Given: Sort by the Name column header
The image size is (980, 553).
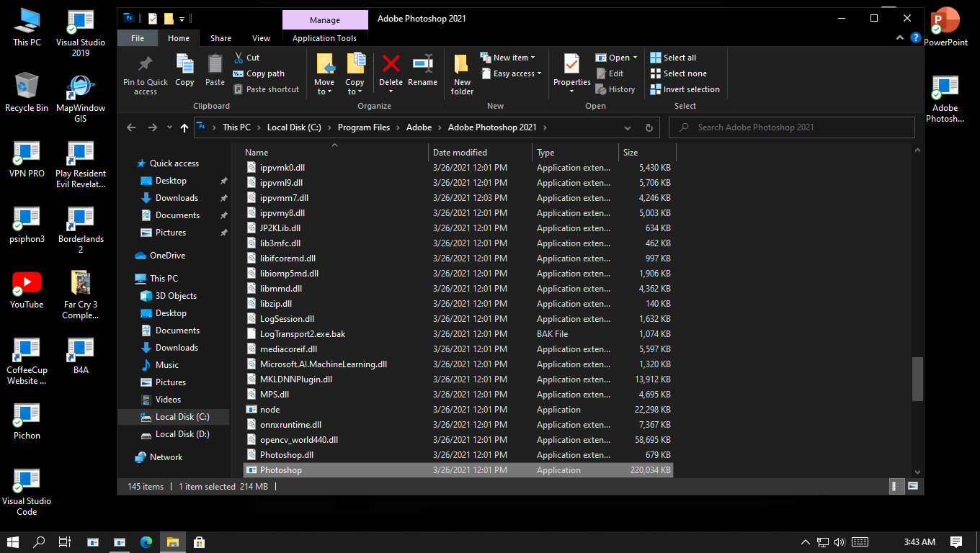Looking at the screenshot, I should coord(334,153).
